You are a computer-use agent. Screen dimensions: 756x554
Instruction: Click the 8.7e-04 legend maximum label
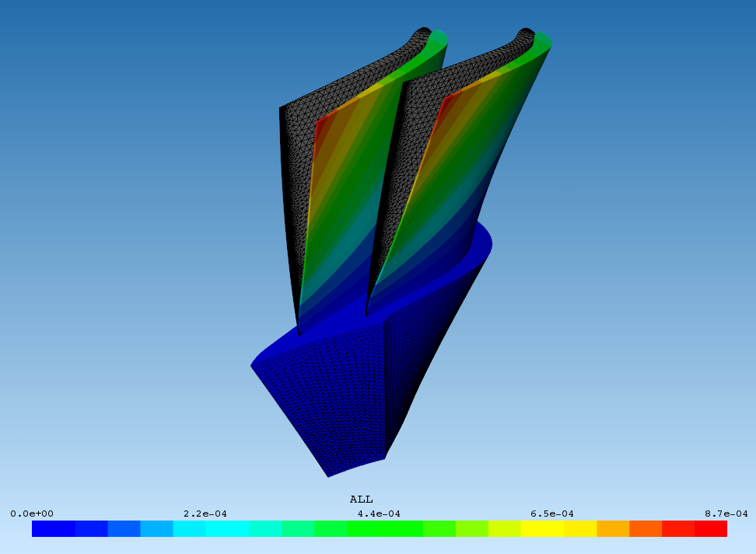tap(726, 514)
